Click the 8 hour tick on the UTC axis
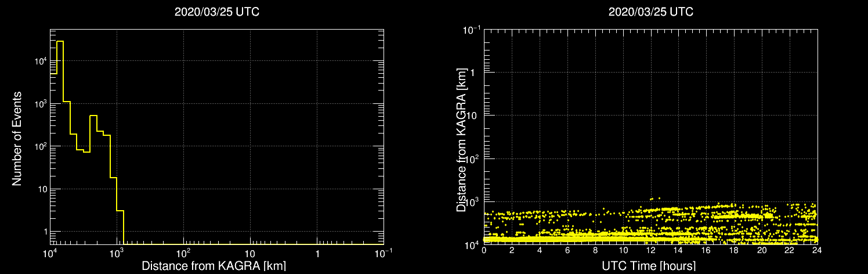This screenshot has height=274, width=868. click(x=595, y=251)
